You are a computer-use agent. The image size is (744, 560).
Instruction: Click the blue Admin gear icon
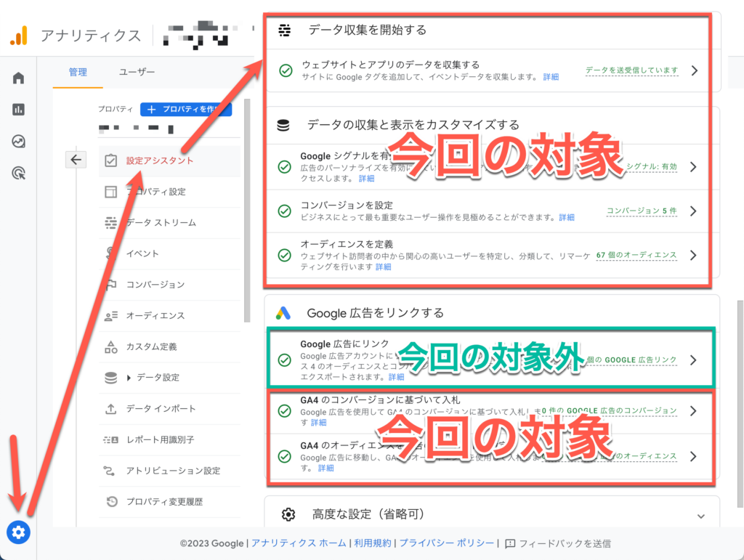pyautogui.click(x=18, y=532)
